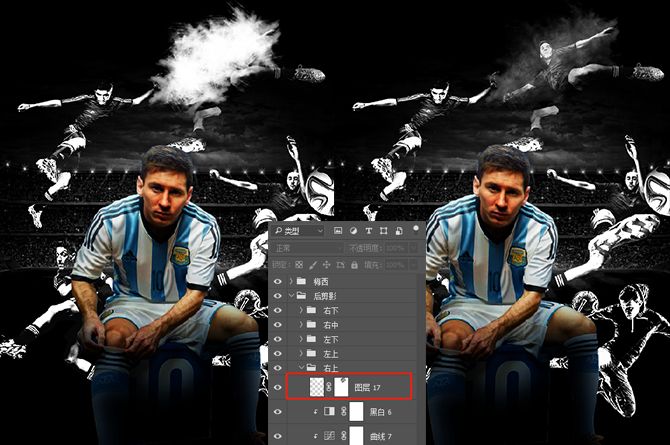
Task: Hide the 后剪影 group
Action: coord(278,296)
